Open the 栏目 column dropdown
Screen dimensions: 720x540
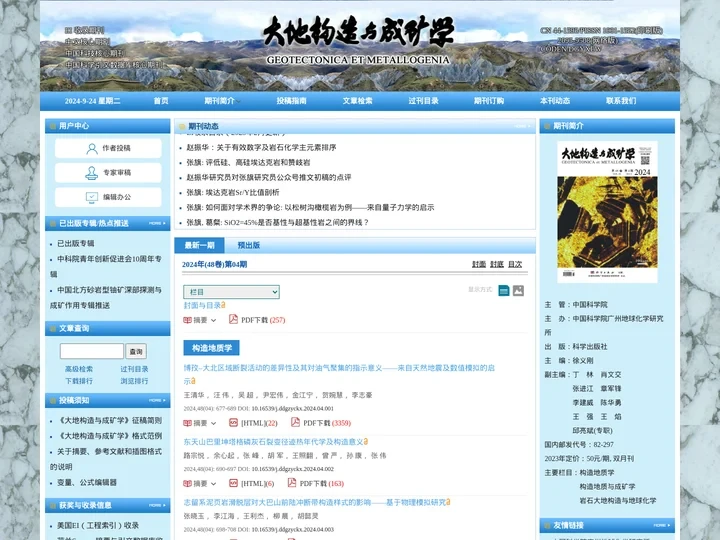point(231,292)
